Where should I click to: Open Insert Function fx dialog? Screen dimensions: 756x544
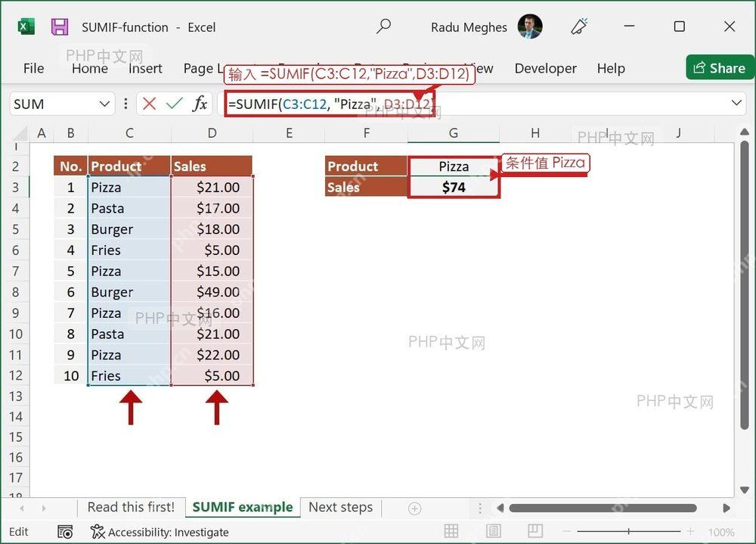pos(200,104)
